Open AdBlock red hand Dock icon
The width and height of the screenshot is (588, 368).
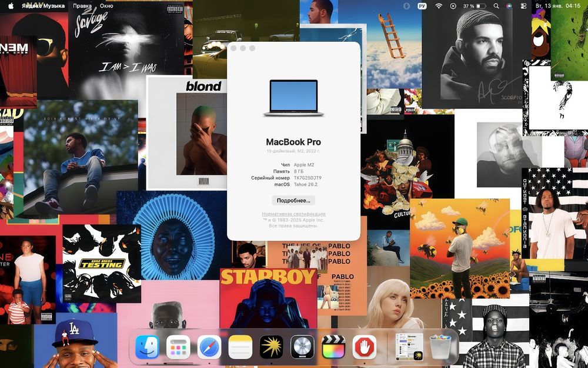coord(365,347)
